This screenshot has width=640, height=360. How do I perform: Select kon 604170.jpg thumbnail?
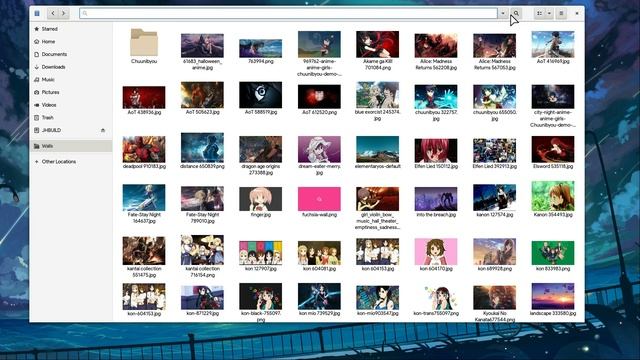pos(436,252)
